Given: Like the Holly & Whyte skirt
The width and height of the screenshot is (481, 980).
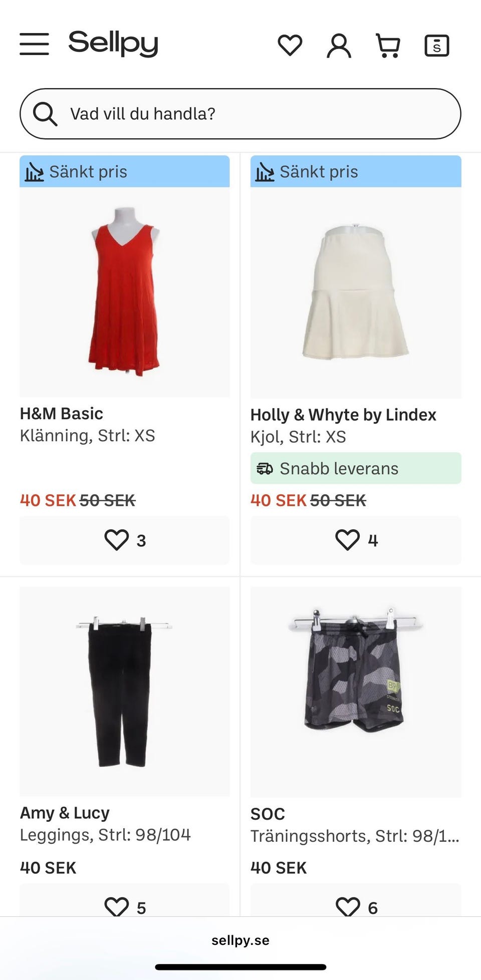Looking at the screenshot, I should [x=356, y=540].
